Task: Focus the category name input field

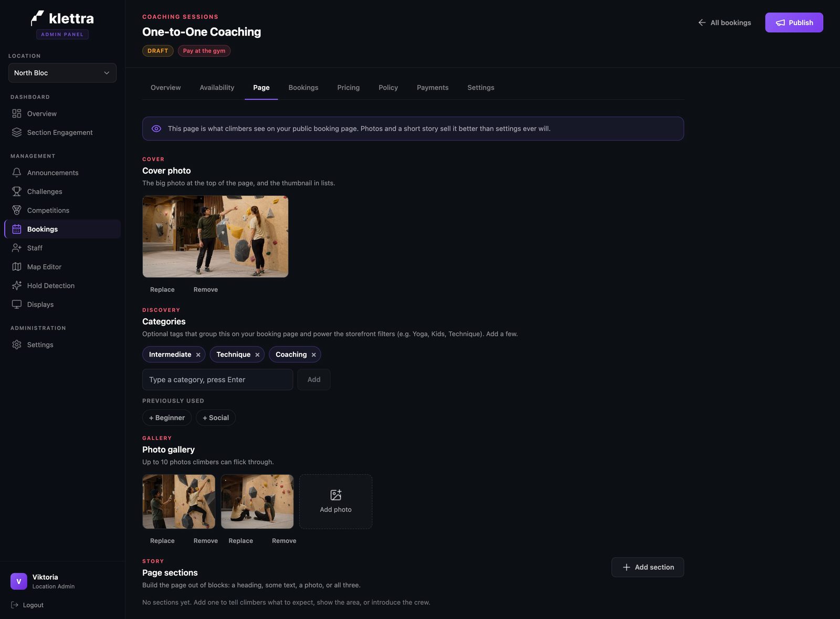Action: tap(217, 380)
